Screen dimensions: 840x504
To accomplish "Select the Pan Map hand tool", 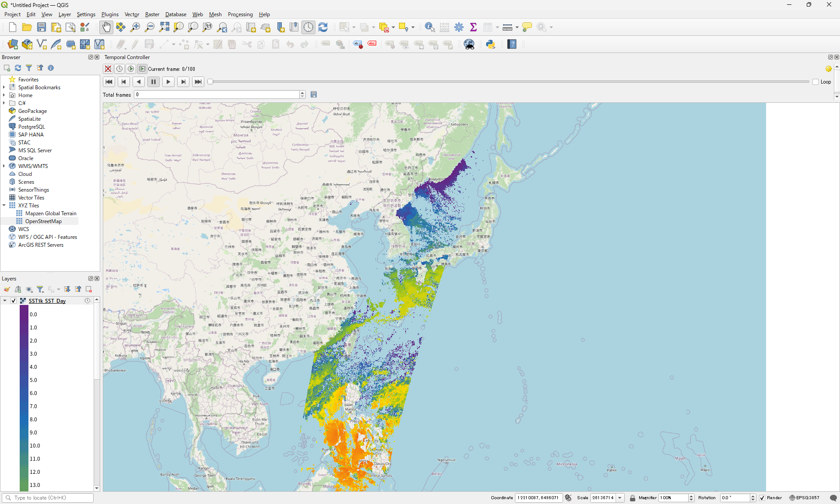I will pyautogui.click(x=106, y=27).
